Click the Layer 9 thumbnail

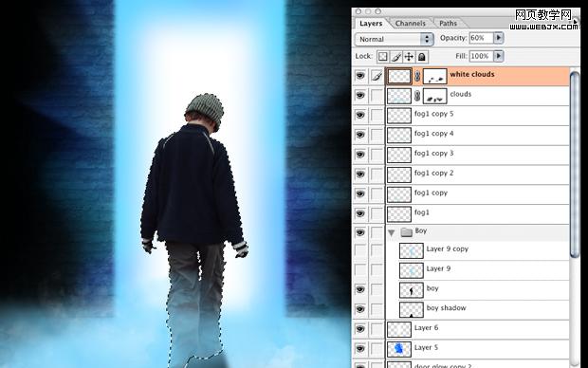[412, 270]
